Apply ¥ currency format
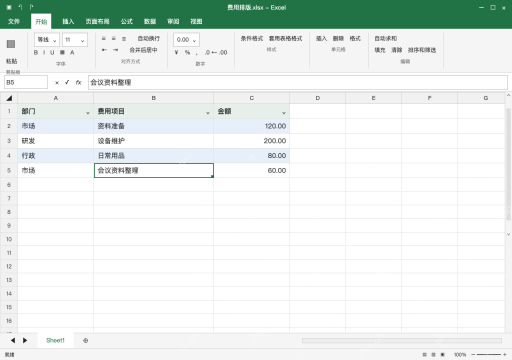The image size is (512, 360). pos(177,52)
